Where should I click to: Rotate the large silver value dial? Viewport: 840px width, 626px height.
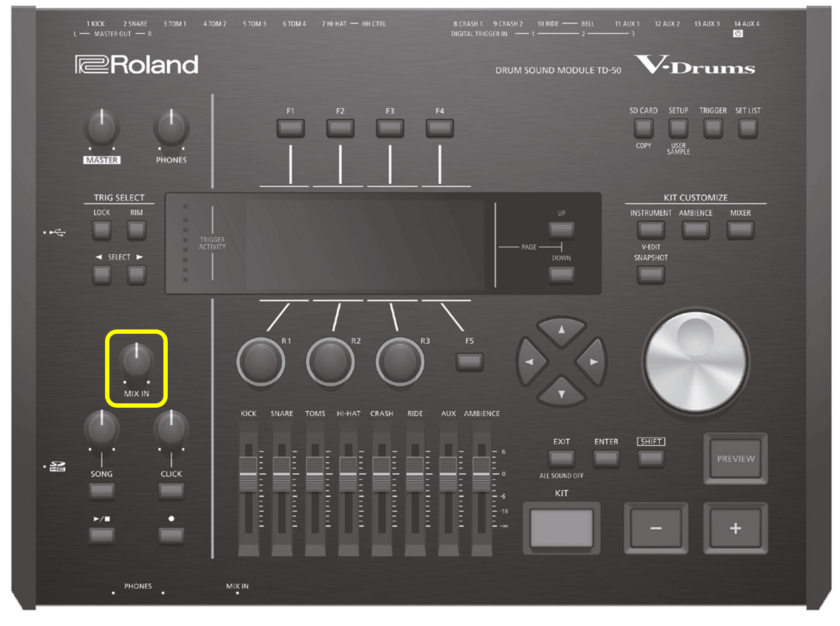[696, 361]
